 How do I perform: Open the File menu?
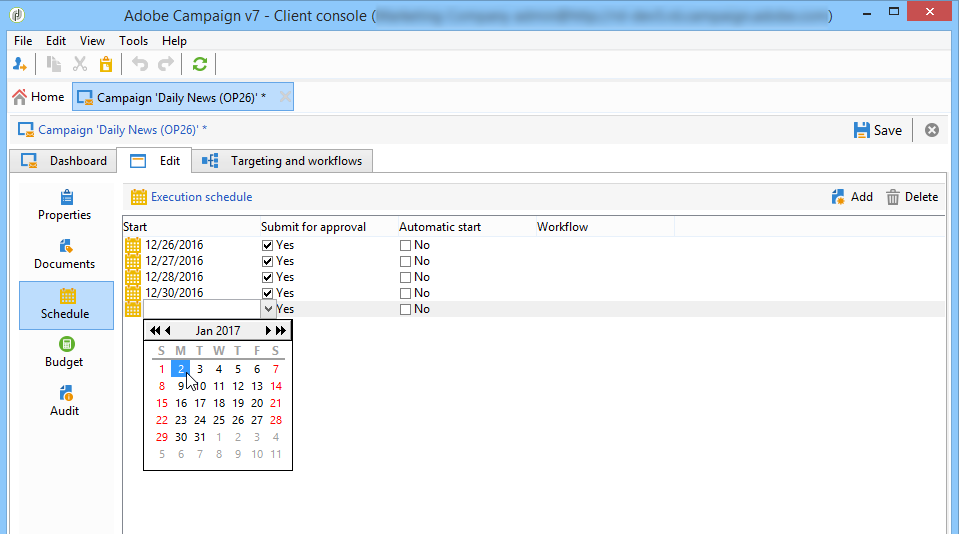tap(23, 41)
